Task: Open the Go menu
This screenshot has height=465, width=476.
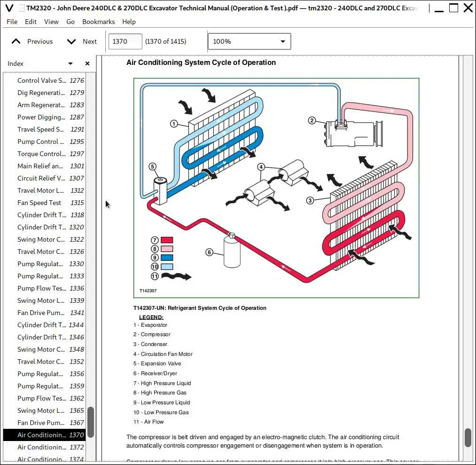Action: (x=70, y=22)
